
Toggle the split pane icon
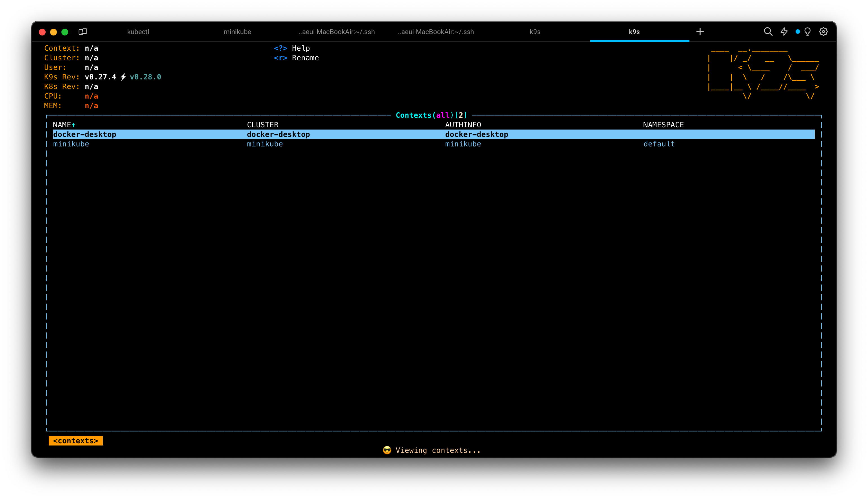pyautogui.click(x=83, y=32)
